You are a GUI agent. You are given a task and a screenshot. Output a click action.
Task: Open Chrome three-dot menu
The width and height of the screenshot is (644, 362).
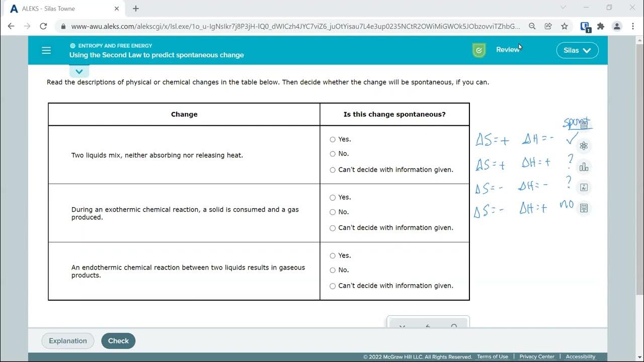click(x=633, y=26)
